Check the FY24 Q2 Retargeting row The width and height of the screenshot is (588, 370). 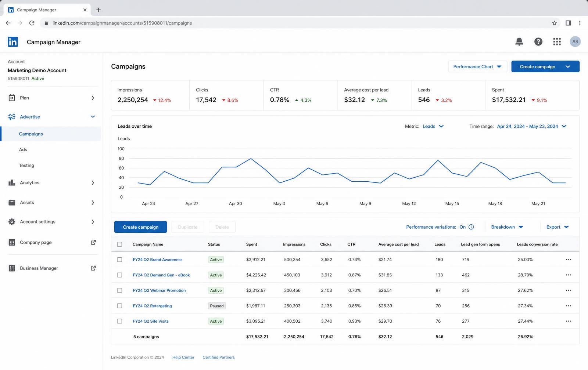pyautogui.click(x=119, y=306)
